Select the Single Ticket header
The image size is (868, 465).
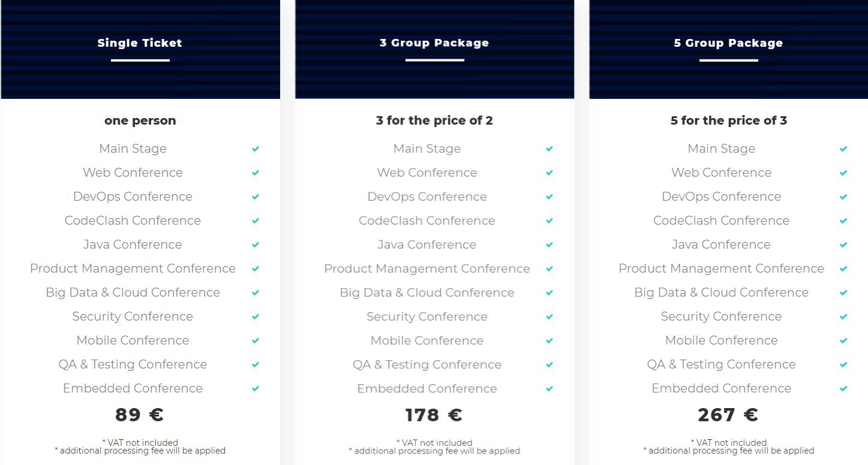140,43
